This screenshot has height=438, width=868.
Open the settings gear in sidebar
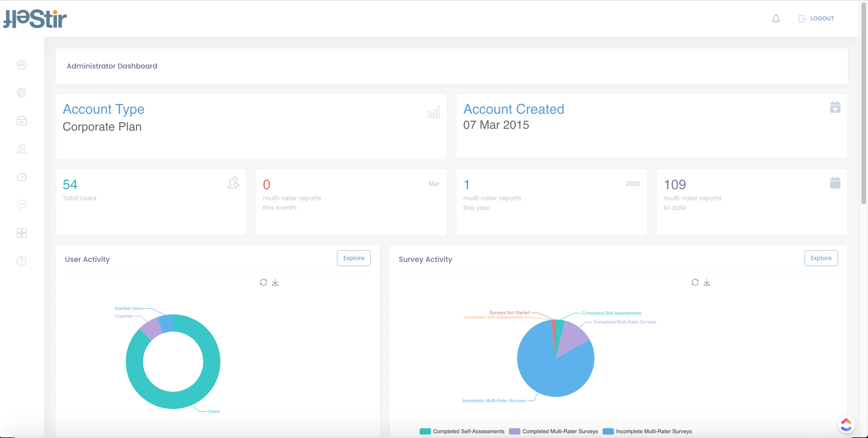coord(21,93)
